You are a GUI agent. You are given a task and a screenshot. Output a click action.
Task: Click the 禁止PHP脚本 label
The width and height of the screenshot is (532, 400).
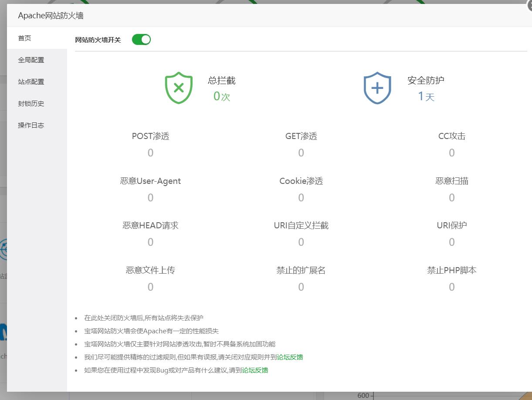[x=452, y=271]
